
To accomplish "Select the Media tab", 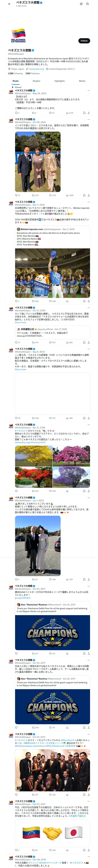I will tap(82, 81).
